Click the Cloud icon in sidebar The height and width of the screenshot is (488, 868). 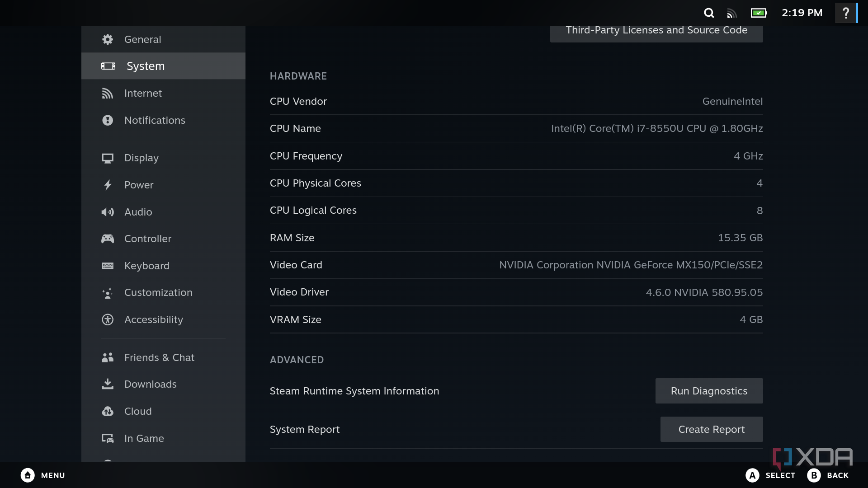tap(108, 411)
